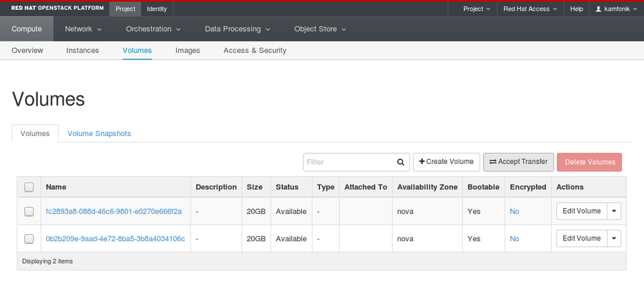
Task: Click the Availability Zone column header
Action: pos(427,187)
